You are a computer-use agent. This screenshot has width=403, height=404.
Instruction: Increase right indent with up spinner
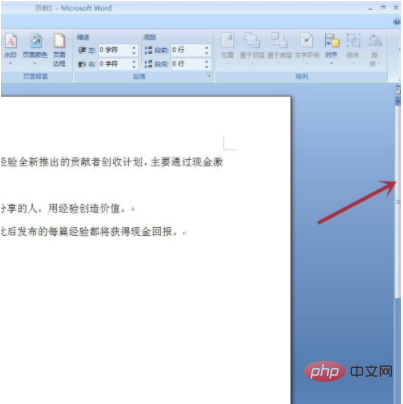click(x=134, y=61)
